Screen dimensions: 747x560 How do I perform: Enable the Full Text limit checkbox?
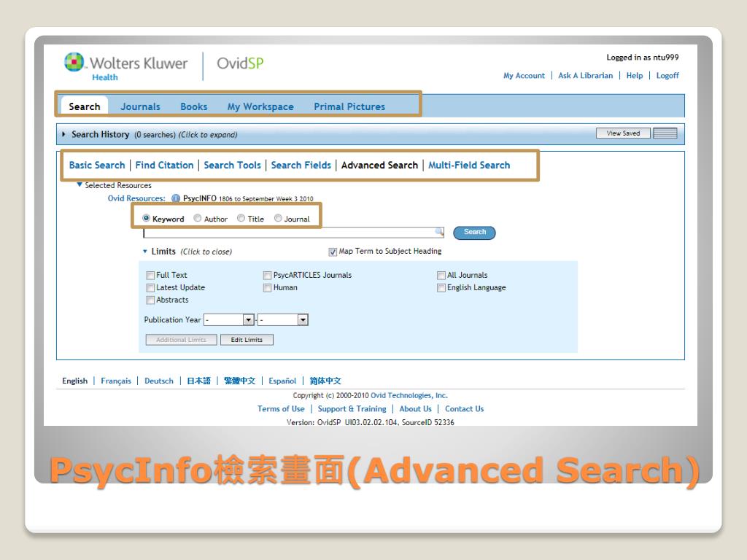tap(150, 275)
